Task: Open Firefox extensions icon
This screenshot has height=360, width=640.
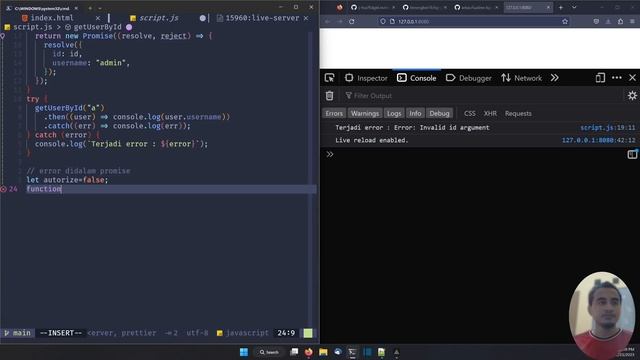Action: (620, 21)
